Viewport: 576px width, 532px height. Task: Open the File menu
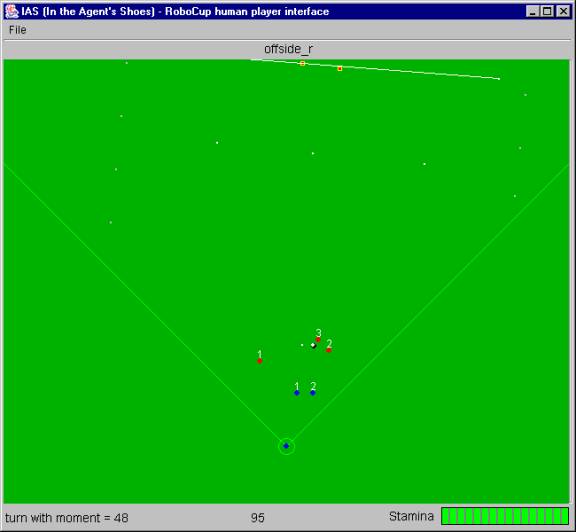pyautogui.click(x=17, y=30)
